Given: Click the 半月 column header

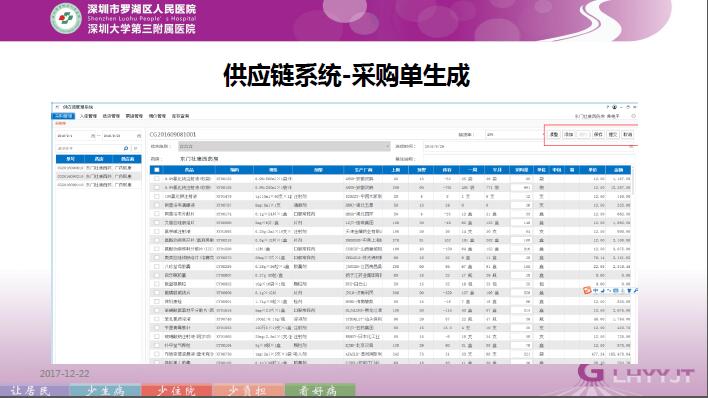Looking at the screenshot, I should [497, 170].
